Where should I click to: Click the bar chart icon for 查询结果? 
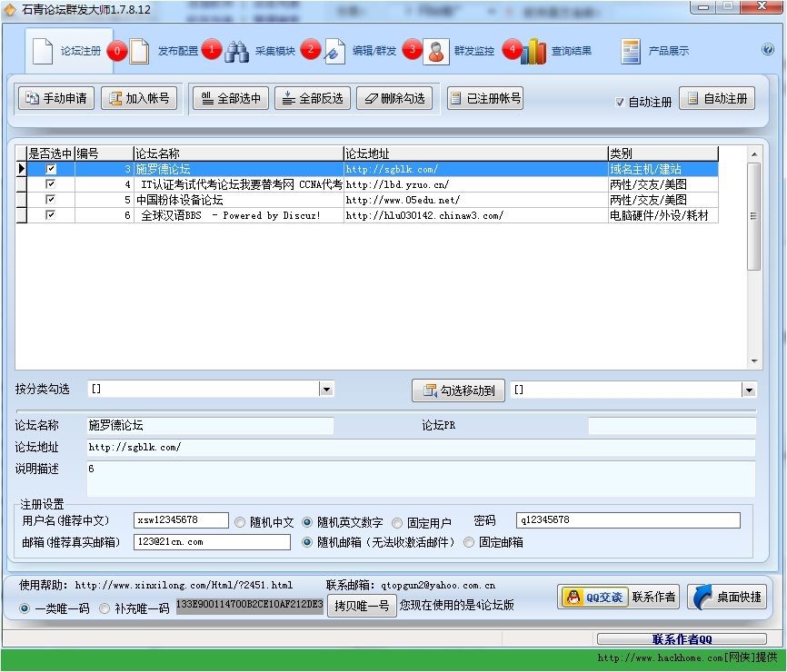533,52
